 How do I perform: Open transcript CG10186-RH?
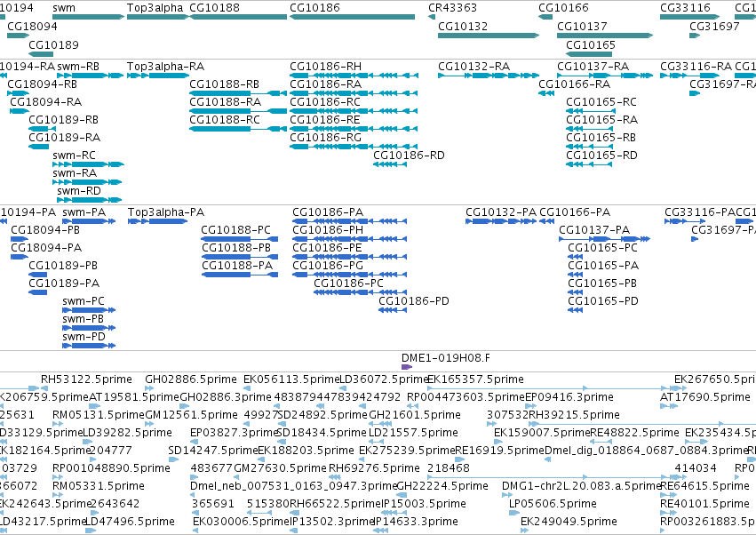(354, 76)
